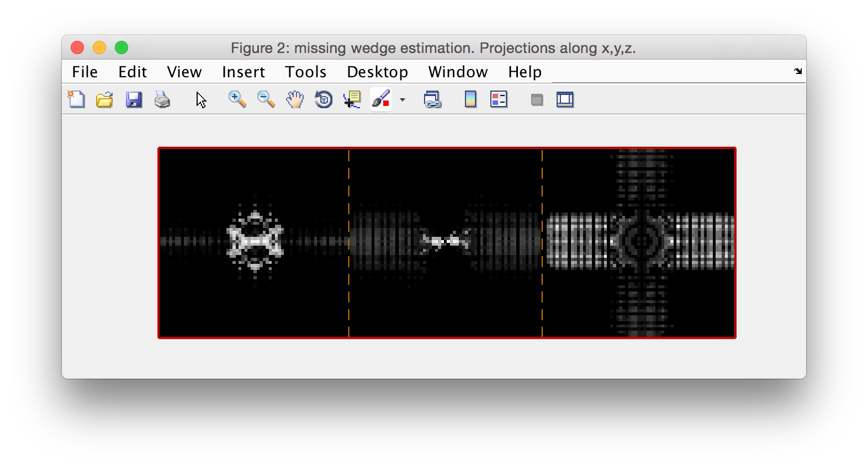The width and height of the screenshot is (868, 467).
Task: Enable the Rotate 3D tool
Action: [x=324, y=100]
